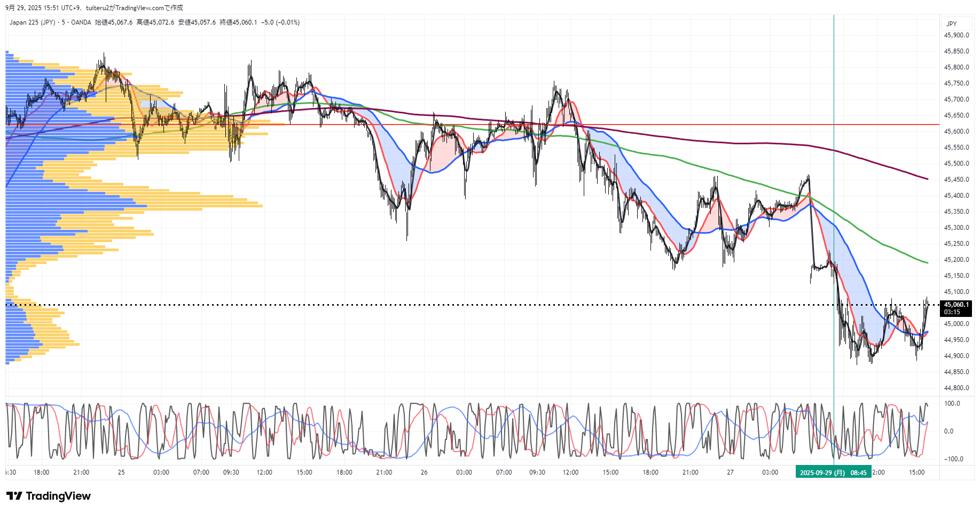The width and height of the screenshot is (980, 512).
Task: Click the 45,500.0 price axis label
Action: [956, 164]
